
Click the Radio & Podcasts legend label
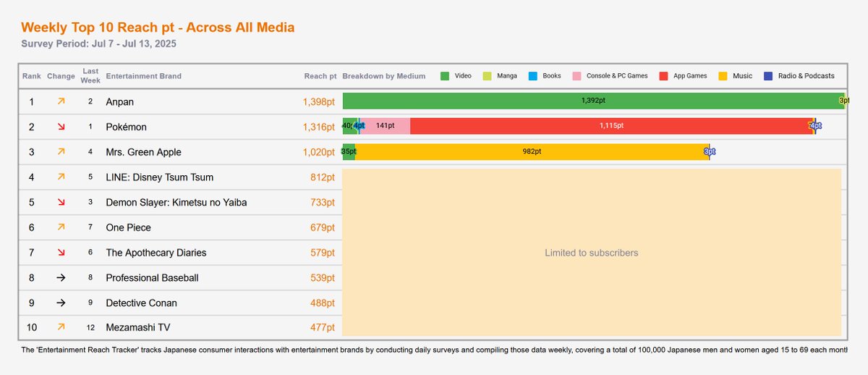(807, 76)
